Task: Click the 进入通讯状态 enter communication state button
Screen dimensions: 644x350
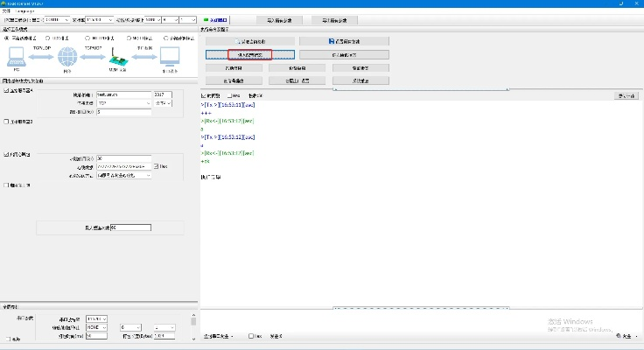Action: point(344,54)
